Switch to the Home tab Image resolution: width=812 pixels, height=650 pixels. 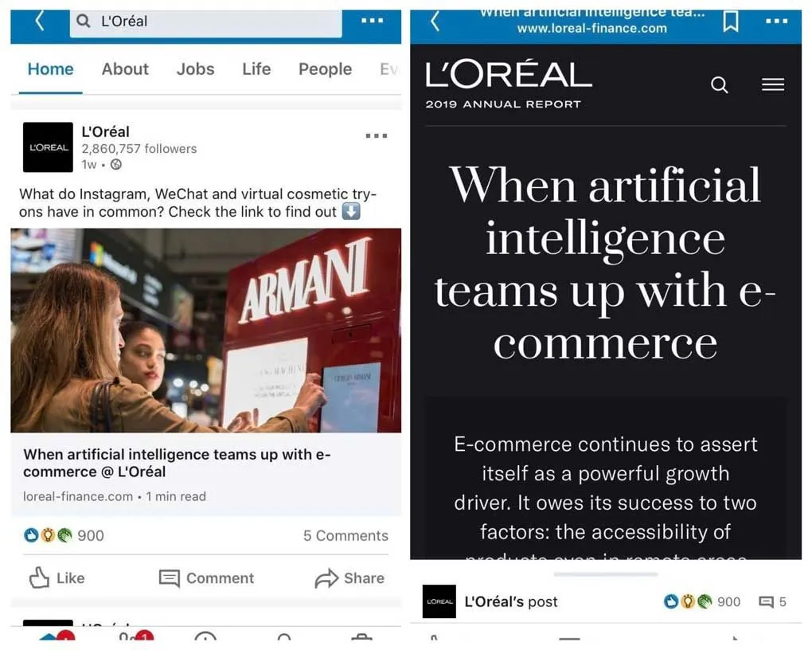pos(51,69)
